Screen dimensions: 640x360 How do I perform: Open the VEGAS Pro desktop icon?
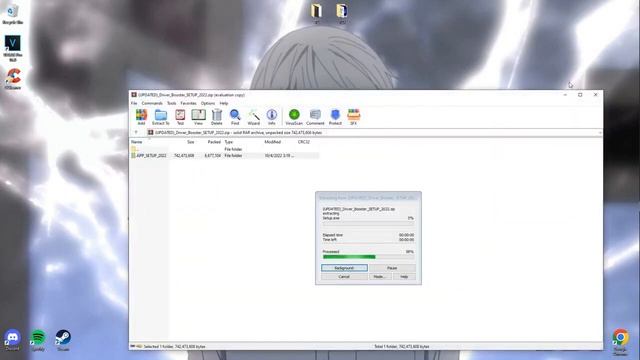(x=13, y=48)
